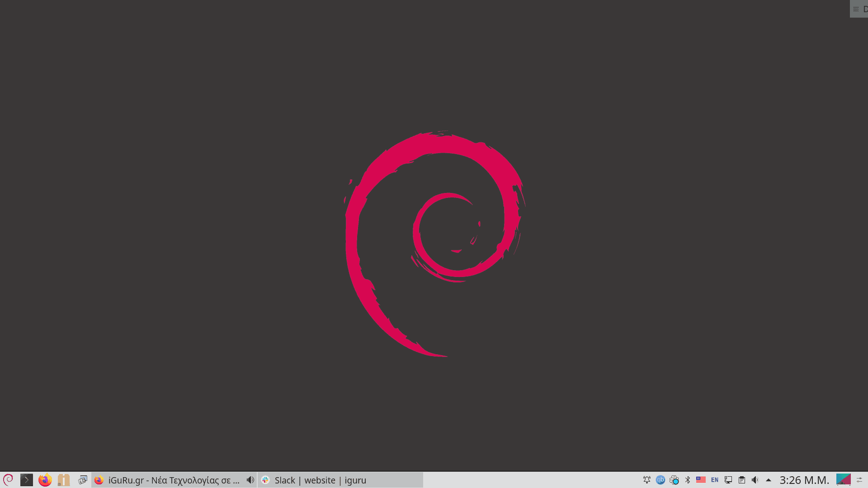Expand hidden system tray icons arrow
The width and height of the screenshot is (868, 488).
coord(769,480)
